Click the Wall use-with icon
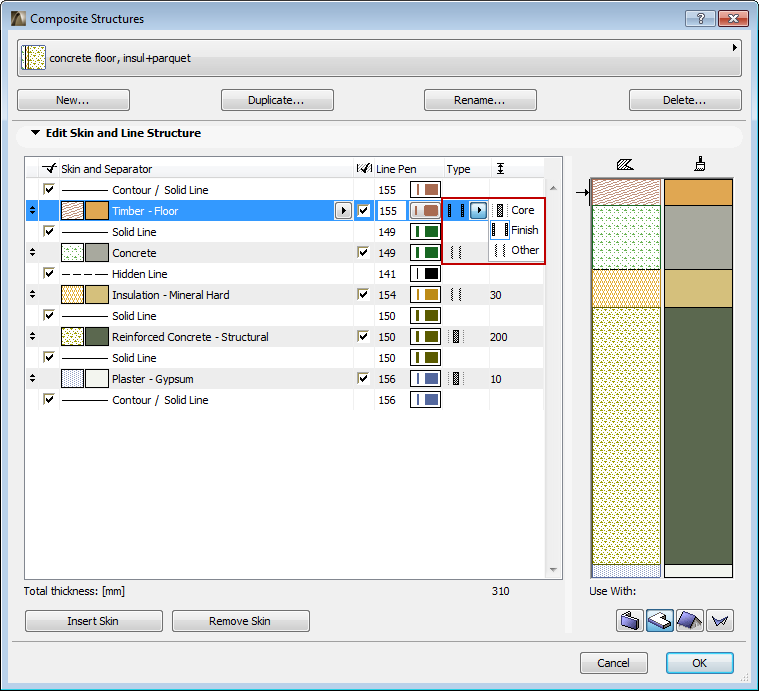 coord(630,621)
